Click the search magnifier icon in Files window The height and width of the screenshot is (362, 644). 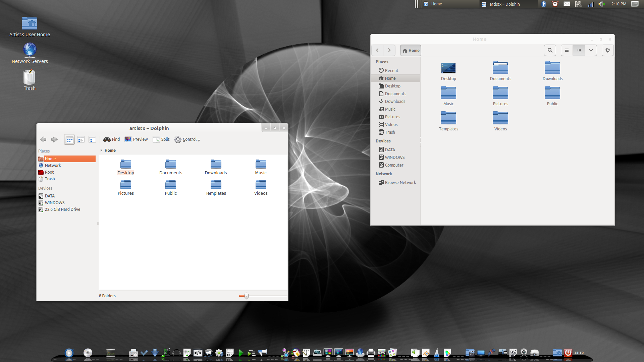(x=550, y=50)
